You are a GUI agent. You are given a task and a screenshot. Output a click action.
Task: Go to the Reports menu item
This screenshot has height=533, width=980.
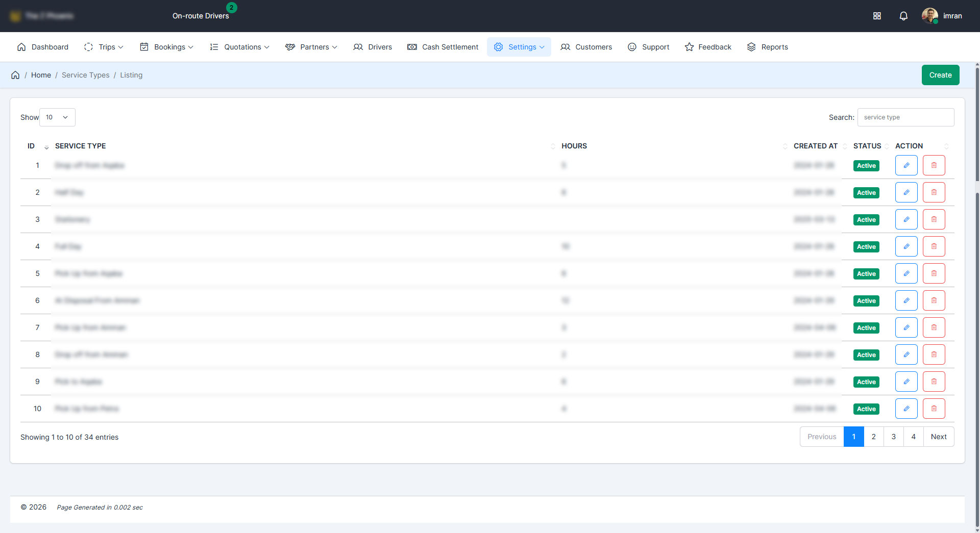click(767, 47)
